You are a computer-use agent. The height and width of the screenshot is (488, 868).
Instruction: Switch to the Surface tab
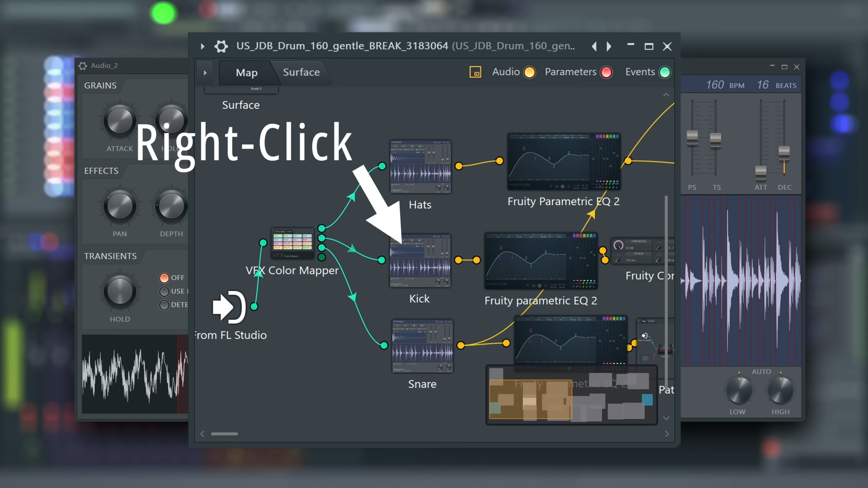coord(301,72)
